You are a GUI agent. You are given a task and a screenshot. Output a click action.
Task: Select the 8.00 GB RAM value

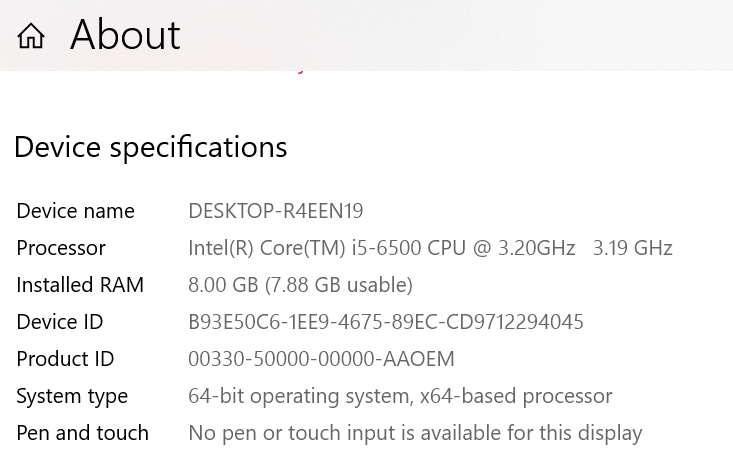223,285
